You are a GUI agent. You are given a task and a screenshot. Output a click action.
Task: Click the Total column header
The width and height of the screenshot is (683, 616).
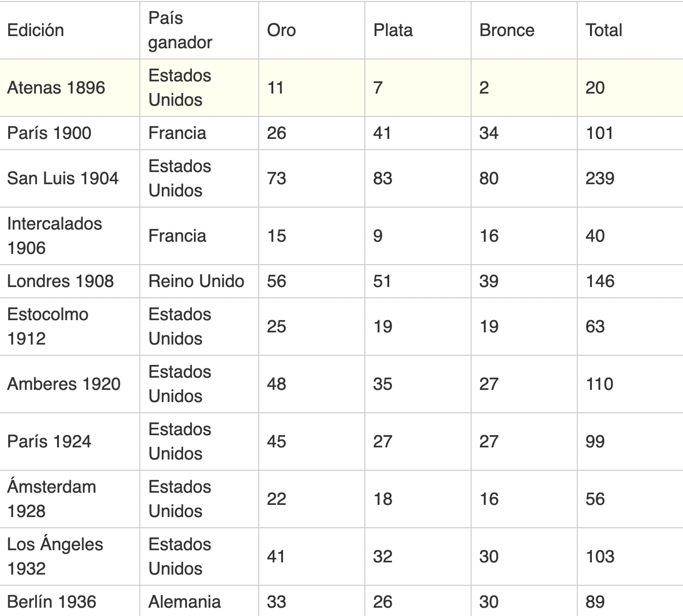[x=630, y=30]
